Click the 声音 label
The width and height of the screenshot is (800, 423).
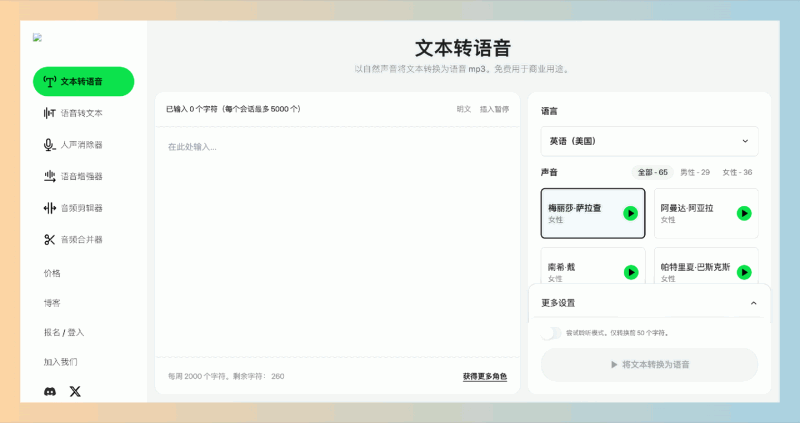tap(549, 172)
